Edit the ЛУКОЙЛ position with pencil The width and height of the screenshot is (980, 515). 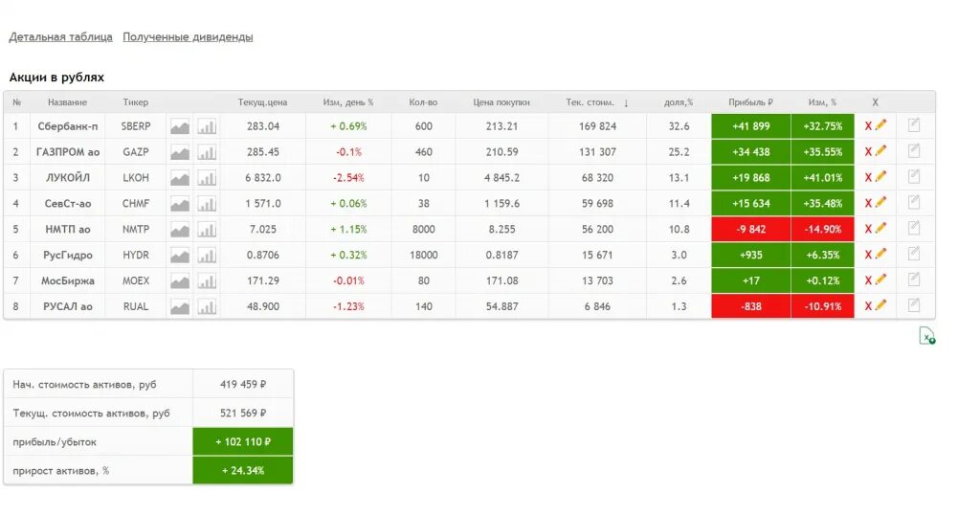point(880,177)
